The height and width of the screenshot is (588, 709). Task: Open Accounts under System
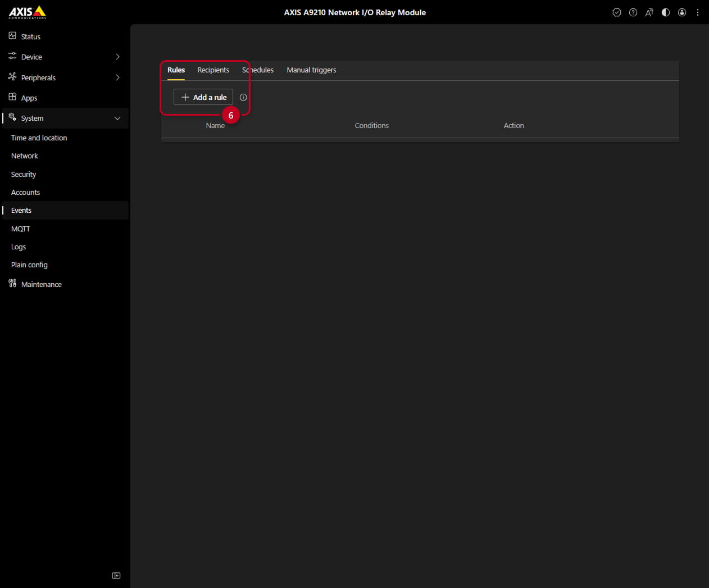[x=25, y=192]
